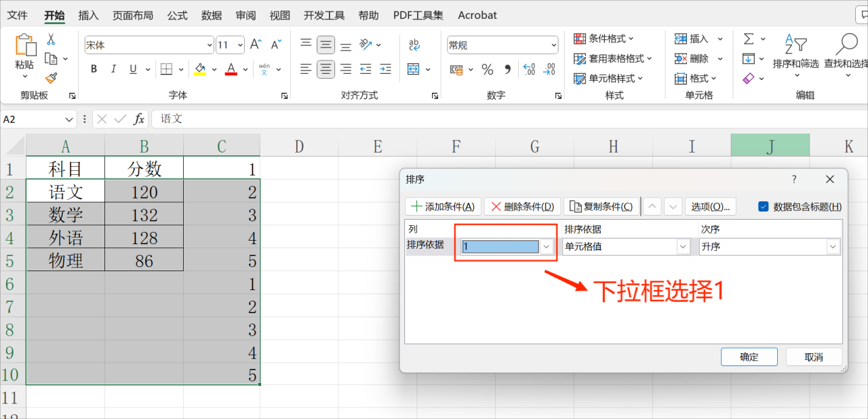
Task: Open the font name dropdown
Action: tap(210, 45)
